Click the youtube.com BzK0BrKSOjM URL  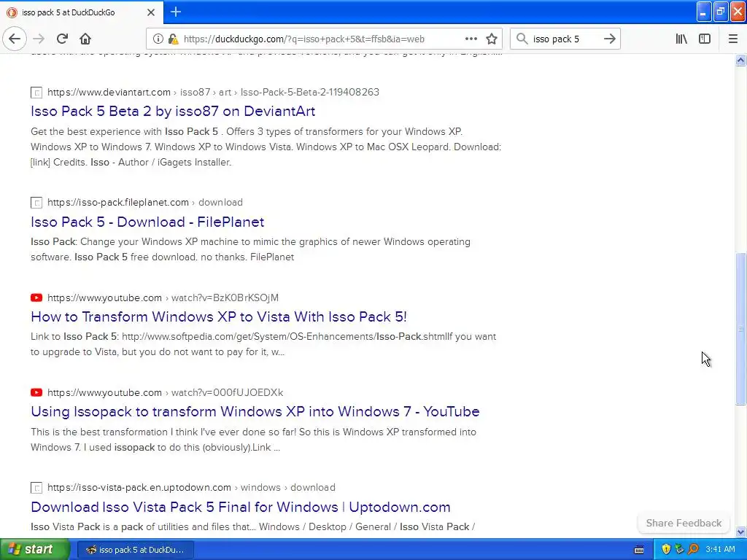click(x=163, y=297)
